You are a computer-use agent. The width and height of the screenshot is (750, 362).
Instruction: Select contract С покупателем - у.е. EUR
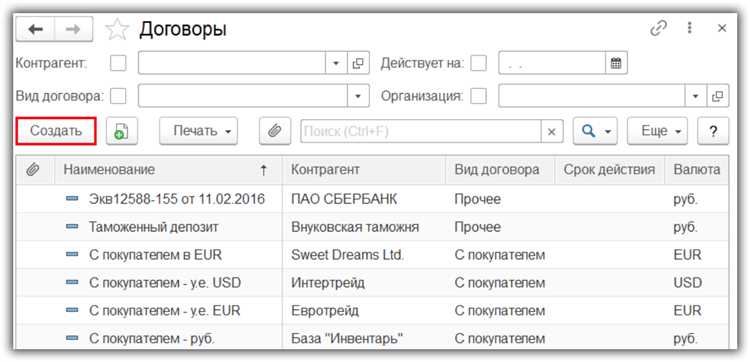coord(165,311)
